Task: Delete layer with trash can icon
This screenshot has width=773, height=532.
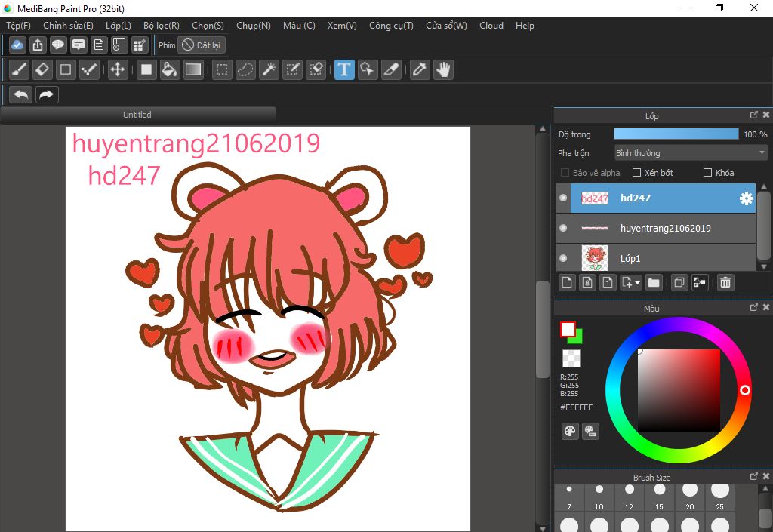Action: [725, 282]
